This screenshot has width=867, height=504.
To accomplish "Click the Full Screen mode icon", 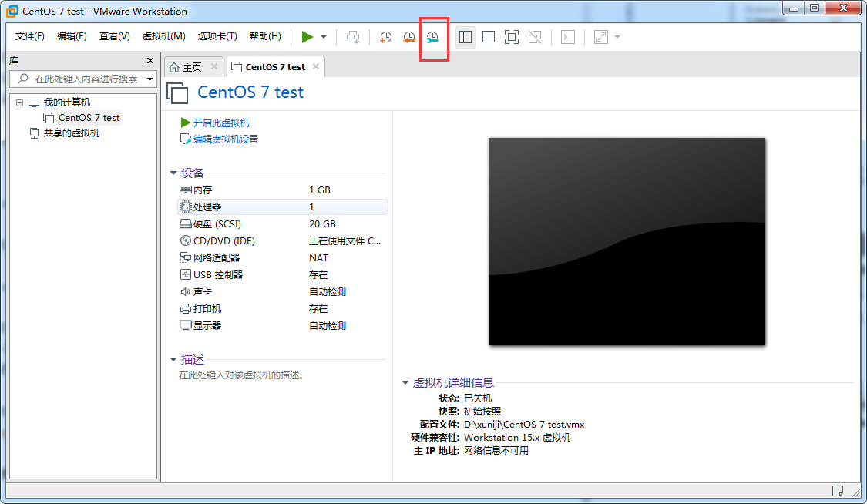I will tap(512, 37).
